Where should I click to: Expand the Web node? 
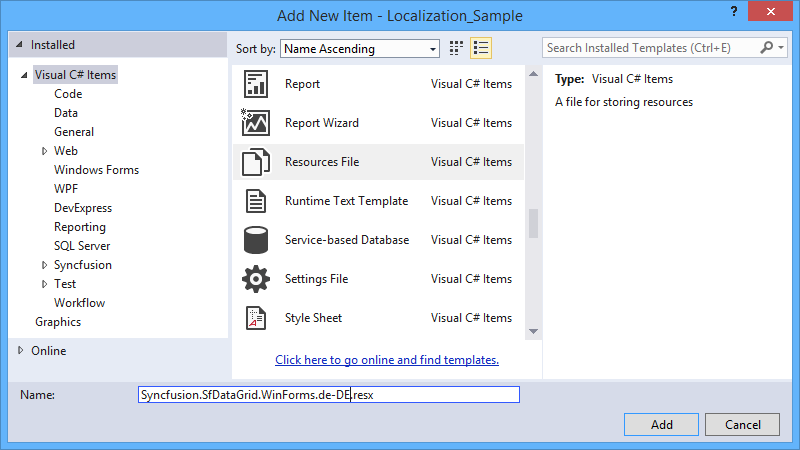44,151
